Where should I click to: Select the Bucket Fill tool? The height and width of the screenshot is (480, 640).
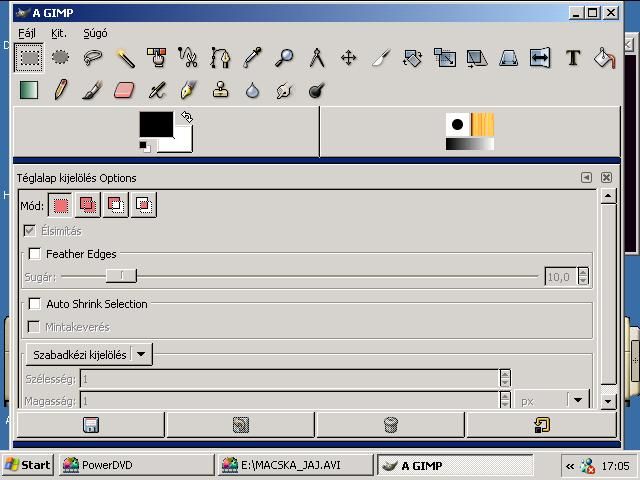(604, 58)
